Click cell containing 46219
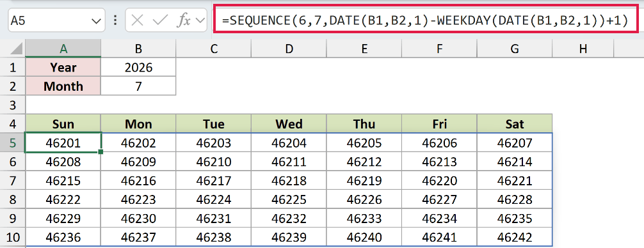Screen dimensions: 644x248 coord(364,180)
